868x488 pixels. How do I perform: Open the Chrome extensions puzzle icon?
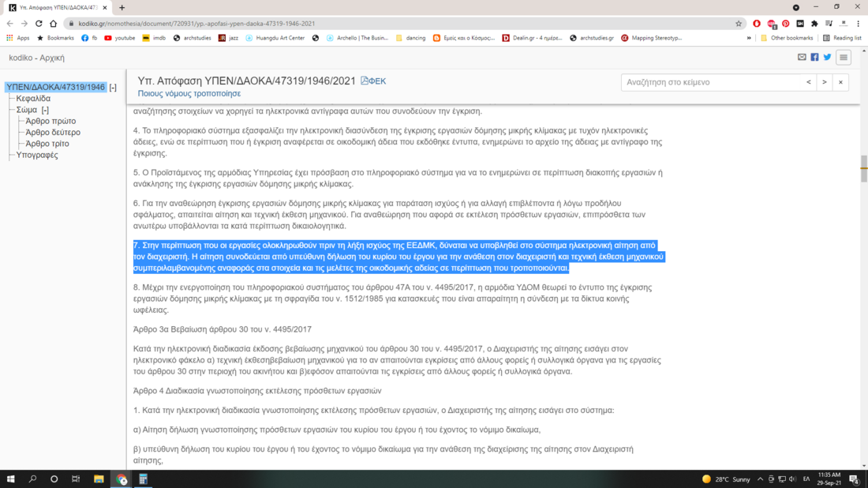[814, 24]
